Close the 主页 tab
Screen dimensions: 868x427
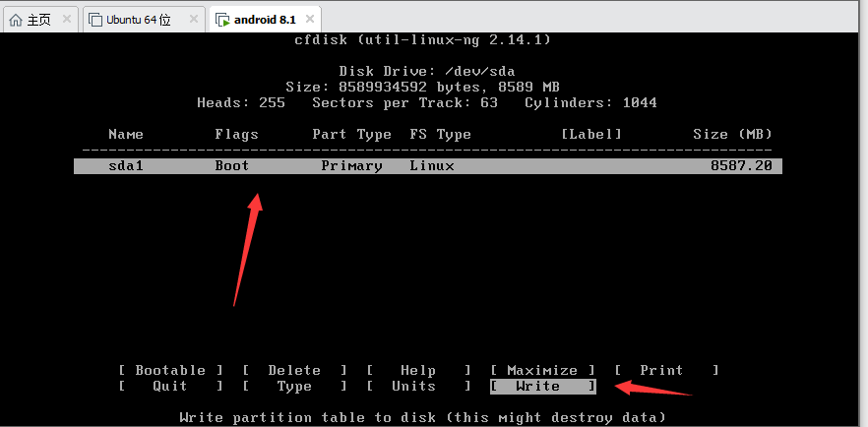point(67,19)
